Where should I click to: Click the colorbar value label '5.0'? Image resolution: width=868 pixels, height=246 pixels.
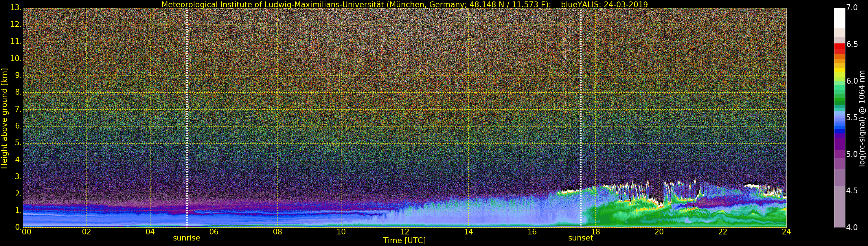click(x=852, y=154)
